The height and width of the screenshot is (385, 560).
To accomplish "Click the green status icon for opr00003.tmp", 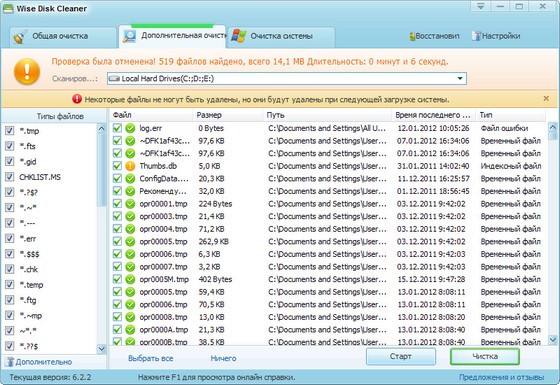I will coord(130,216).
